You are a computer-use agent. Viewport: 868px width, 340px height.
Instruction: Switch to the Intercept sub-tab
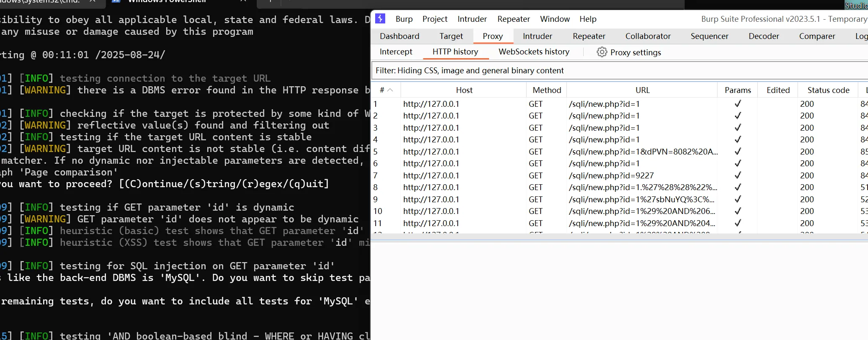click(x=396, y=52)
